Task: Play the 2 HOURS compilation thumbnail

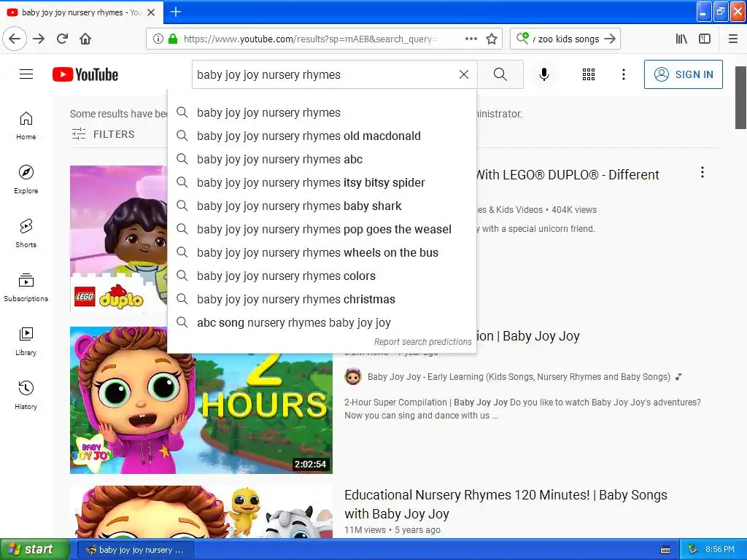Action: (201, 413)
